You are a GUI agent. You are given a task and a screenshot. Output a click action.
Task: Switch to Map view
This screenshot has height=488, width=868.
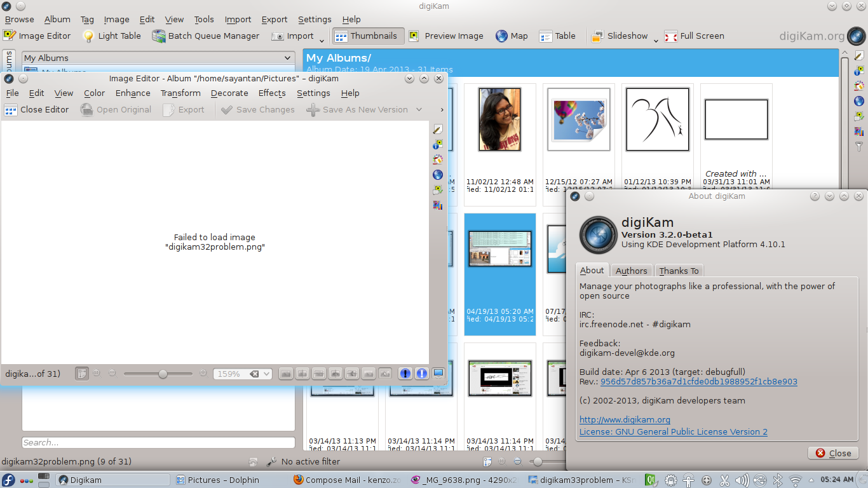(512, 36)
